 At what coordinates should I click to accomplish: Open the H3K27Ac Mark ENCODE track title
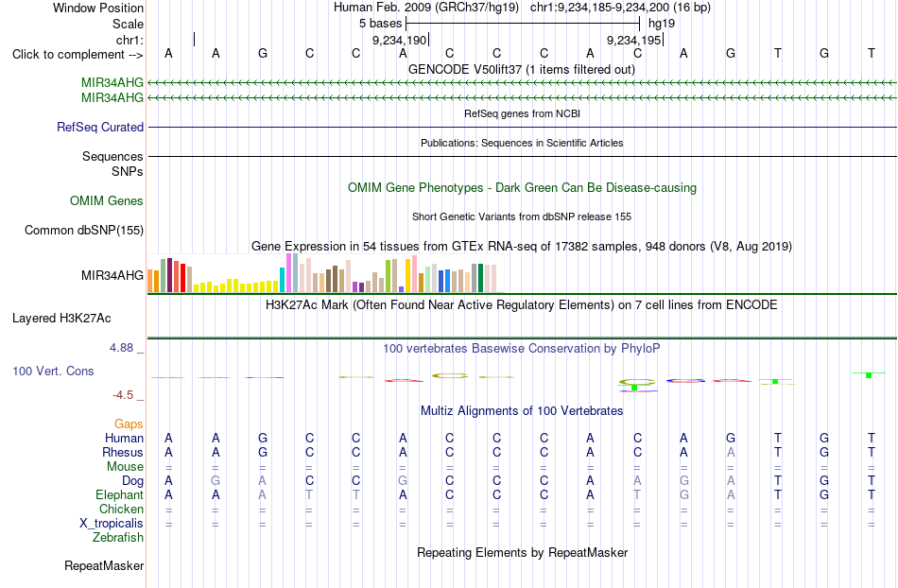521,304
